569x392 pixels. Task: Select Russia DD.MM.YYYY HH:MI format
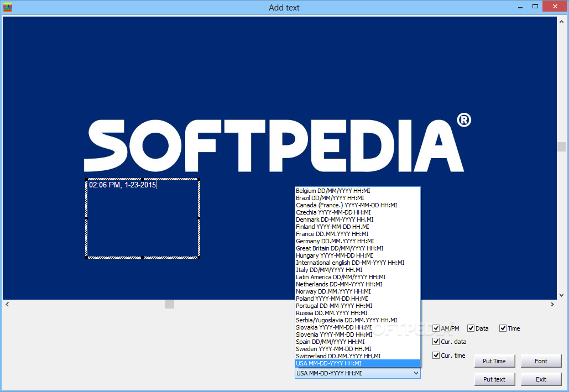[x=357, y=313]
